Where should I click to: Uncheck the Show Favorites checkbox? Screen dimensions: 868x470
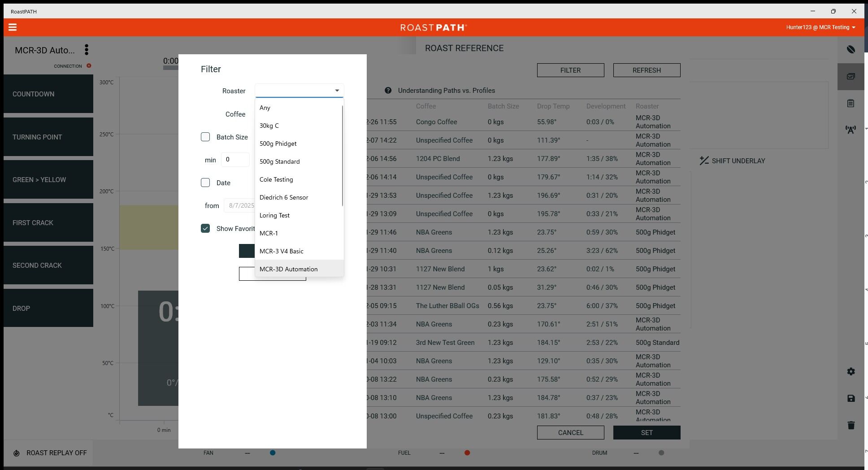click(205, 228)
